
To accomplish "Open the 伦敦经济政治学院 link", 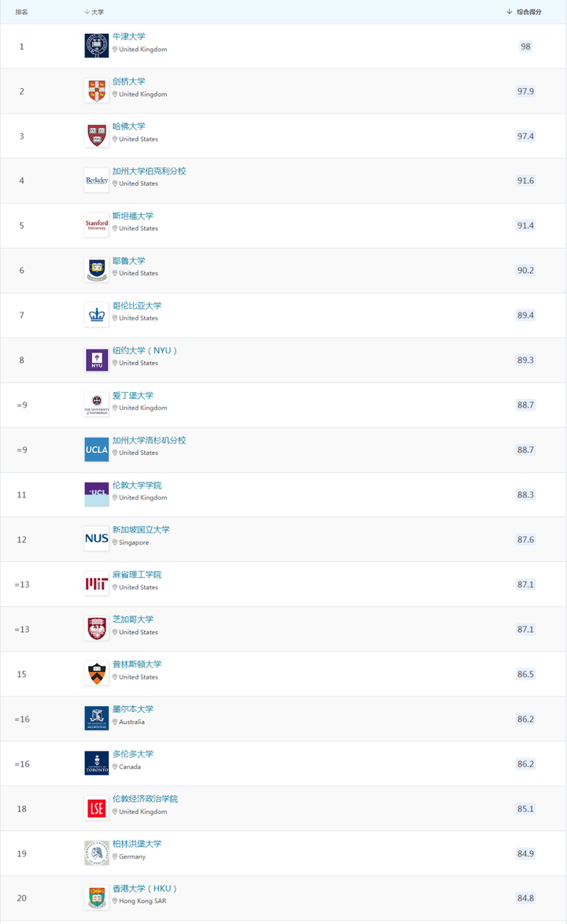I will 145,799.
